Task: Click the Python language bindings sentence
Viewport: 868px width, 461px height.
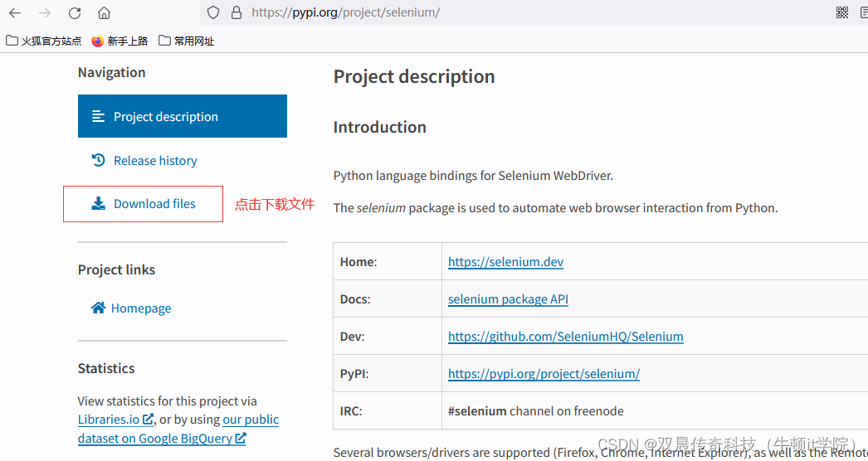Action: point(473,176)
